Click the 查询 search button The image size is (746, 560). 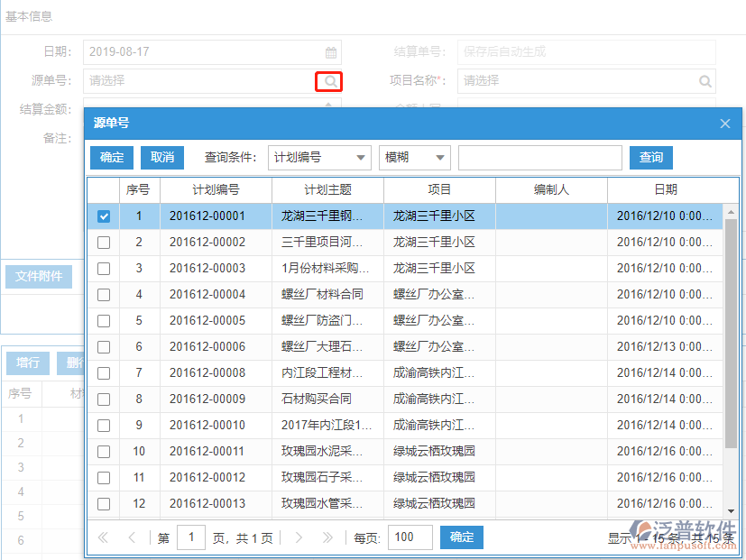[649, 157]
